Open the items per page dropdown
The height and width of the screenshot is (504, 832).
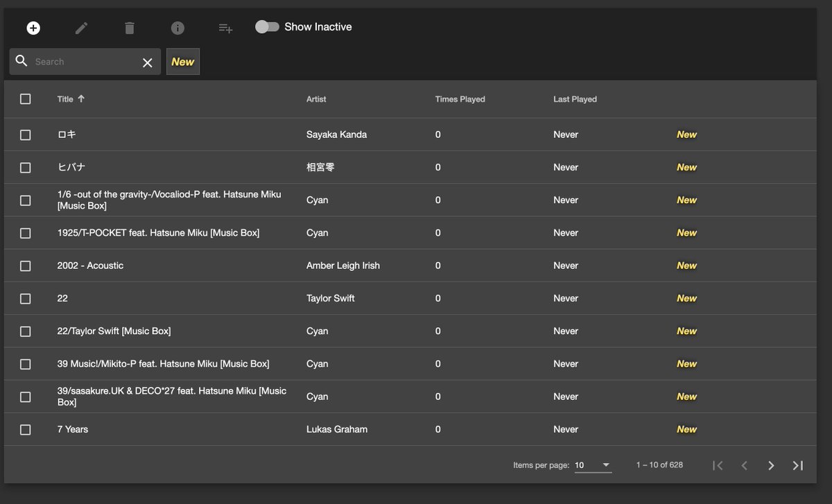(591, 465)
